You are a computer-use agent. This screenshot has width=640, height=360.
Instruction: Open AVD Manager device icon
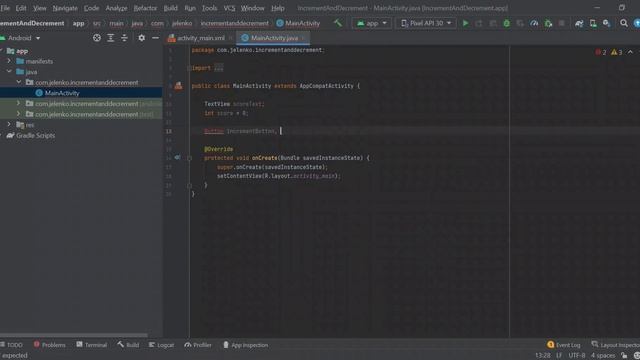pyautogui.click(x=593, y=23)
